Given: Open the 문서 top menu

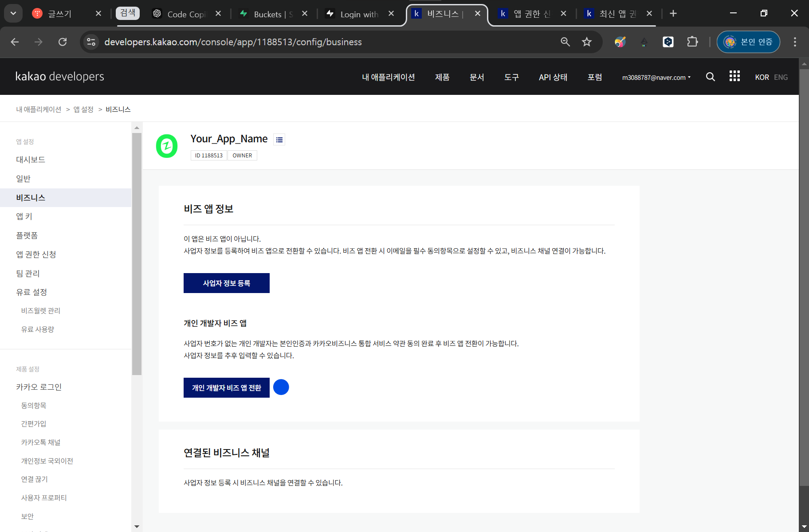Looking at the screenshot, I should pos(477,77).
